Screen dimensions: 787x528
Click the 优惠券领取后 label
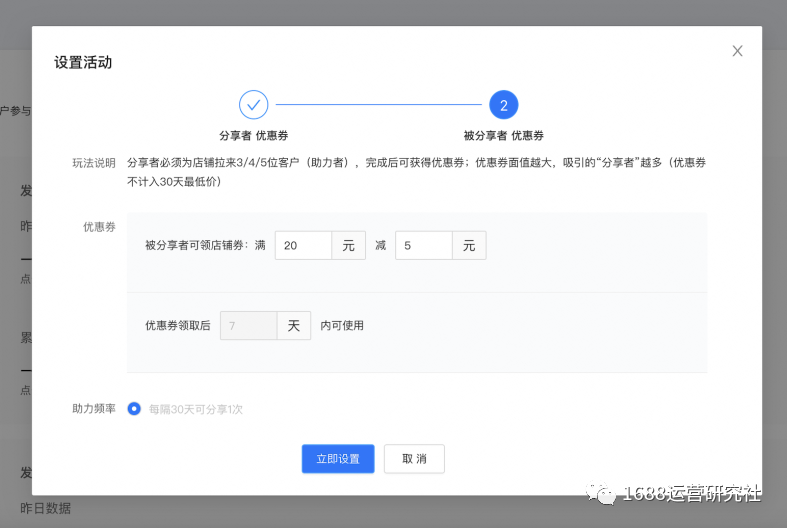click(x=178, y=326)
